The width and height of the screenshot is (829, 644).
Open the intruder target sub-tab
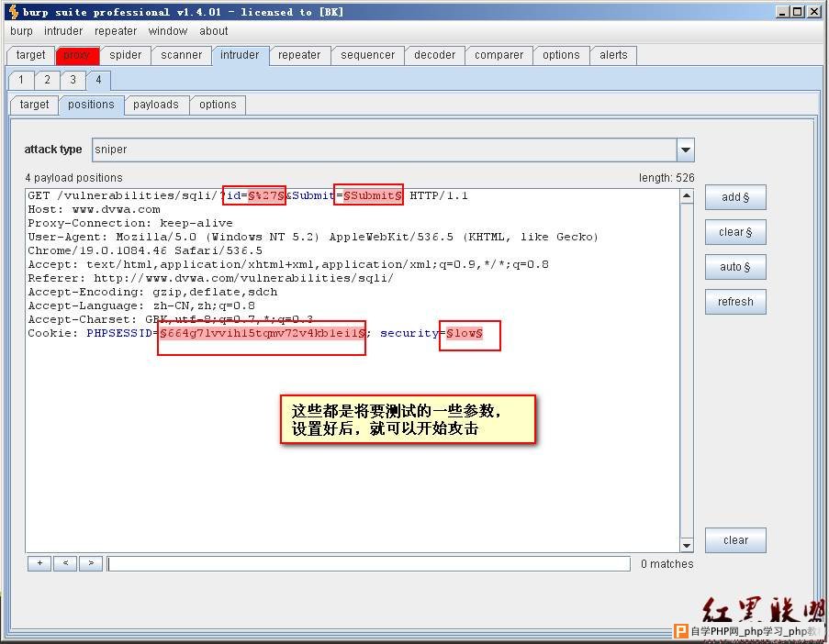(34, 105)
